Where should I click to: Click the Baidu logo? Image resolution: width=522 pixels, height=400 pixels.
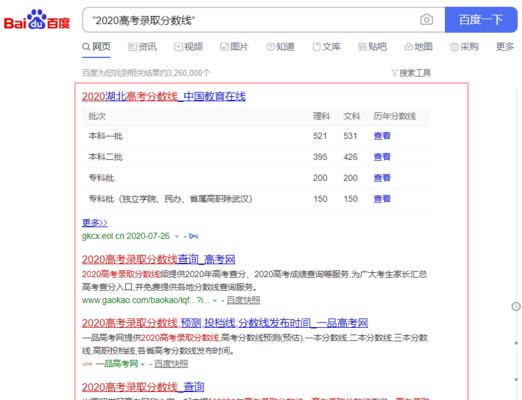[x=37, y=20]
